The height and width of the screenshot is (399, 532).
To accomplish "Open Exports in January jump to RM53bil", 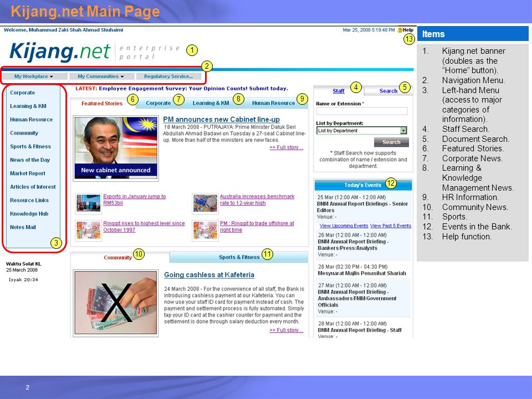I will tap(134, 199).
